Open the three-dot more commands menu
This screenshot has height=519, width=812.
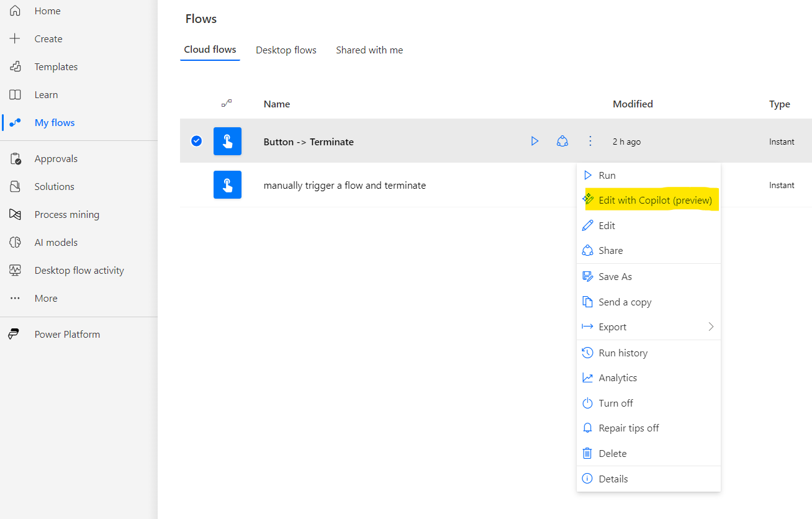tap(590, 142)
